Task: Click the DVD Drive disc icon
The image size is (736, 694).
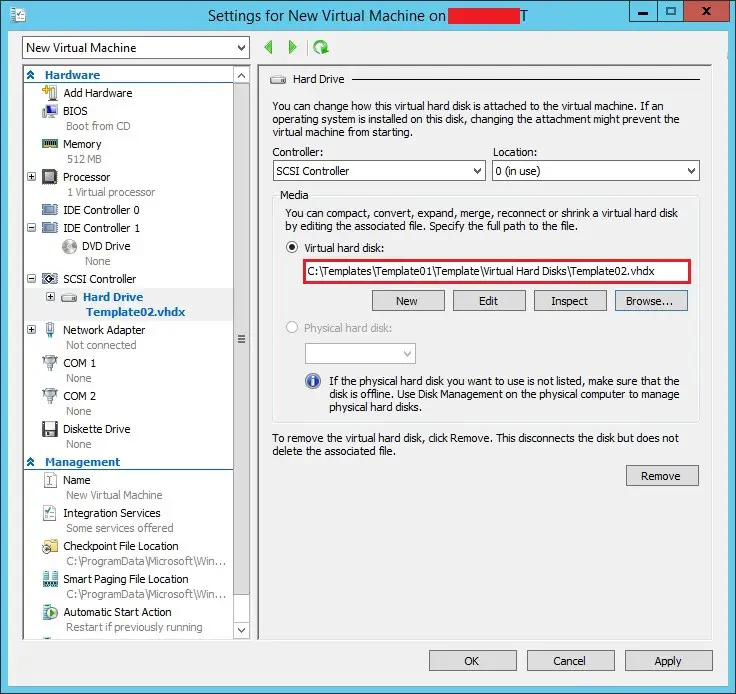Action: point(69,246)
